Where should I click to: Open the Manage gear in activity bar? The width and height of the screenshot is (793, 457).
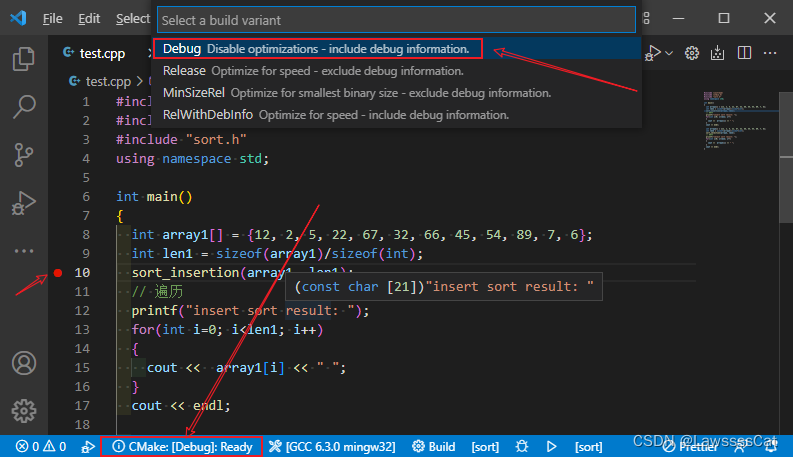point(24,411)
